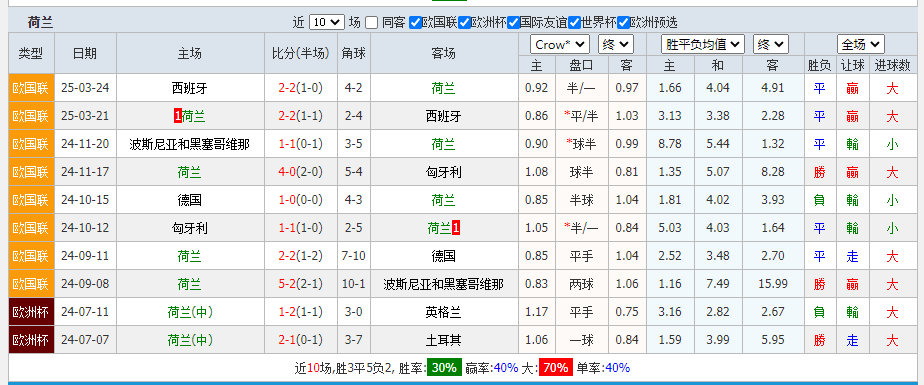Click 波斯尼亚和黑塞哥维那 away team on 24-09-08
Image resolution: width=924 pixels, height=385 pixels.
coord(444,284)
